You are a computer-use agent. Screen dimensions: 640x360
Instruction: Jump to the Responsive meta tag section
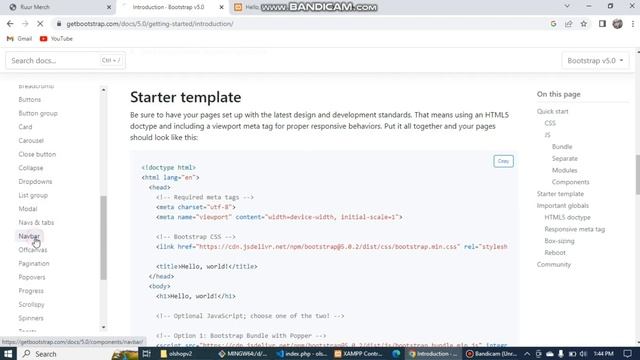click(x=575, y=230)
